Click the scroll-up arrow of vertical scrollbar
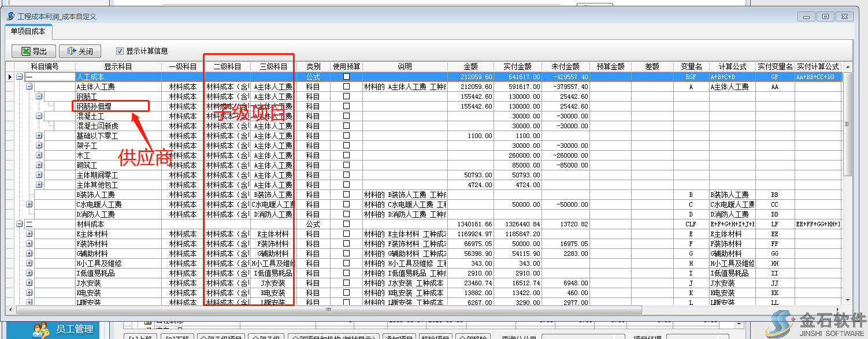This screenshot has width=868, height=339. (x=848, y=67)
